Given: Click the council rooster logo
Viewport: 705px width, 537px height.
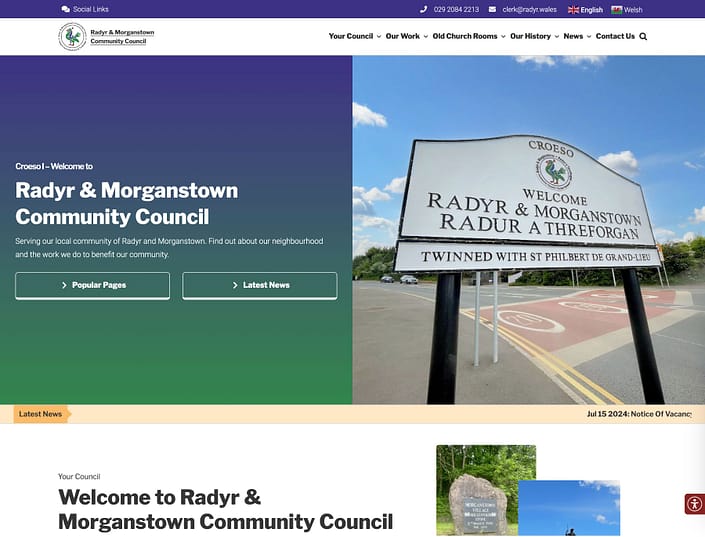Looking at the screenshot, I should pos(72,37).
